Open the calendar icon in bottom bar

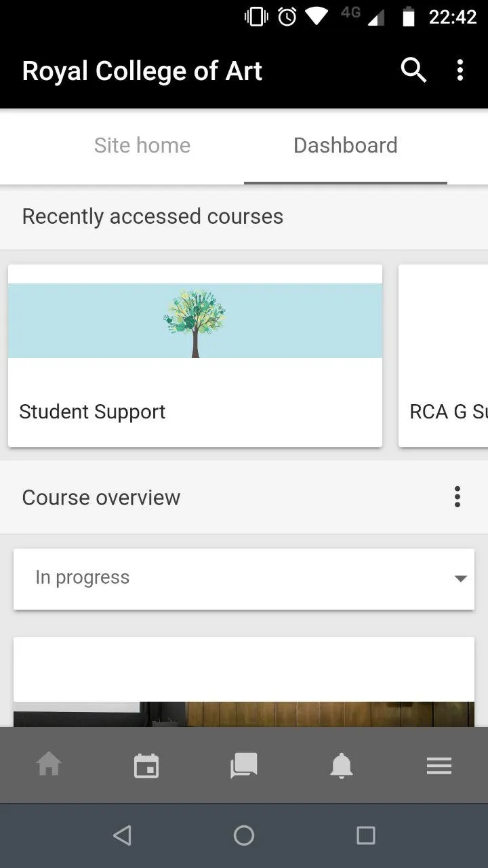click(146, 766)
